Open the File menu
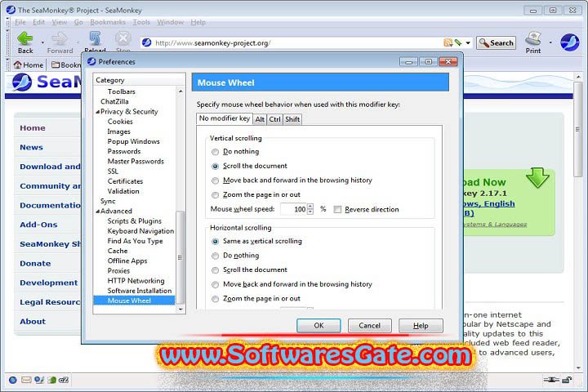The width and height of the screenshot is (588, 392). pyautogui.click(x=20, y=22)
